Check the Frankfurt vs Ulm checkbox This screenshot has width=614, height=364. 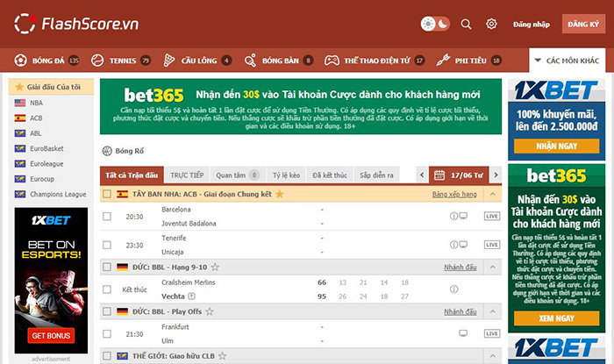[x=107, y=334]
